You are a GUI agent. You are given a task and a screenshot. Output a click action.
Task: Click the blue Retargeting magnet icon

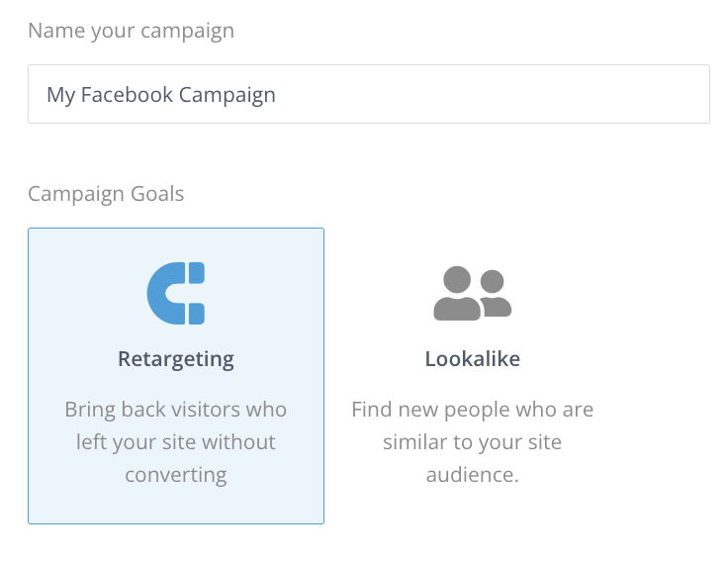coord(176,293)
